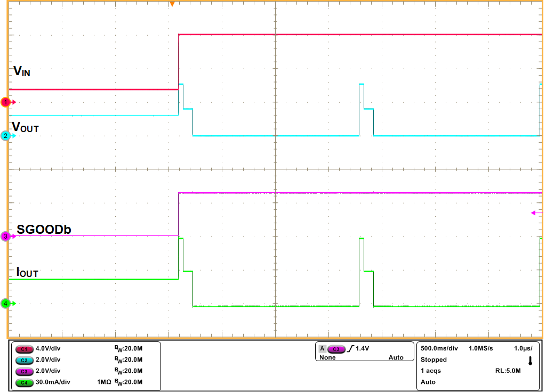Select the VIN waveform label
This screenshot has height=392, width=546.
[22, 70]
